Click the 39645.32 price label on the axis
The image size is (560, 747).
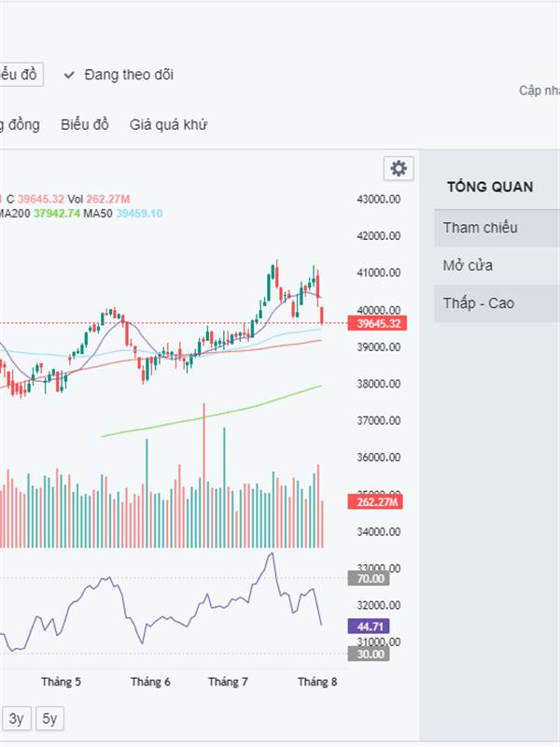click(377, 323)
